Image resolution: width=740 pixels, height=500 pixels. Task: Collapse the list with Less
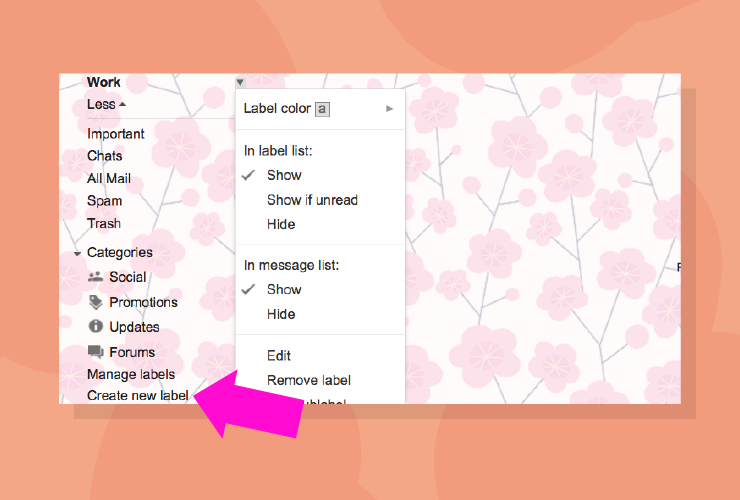106,104
